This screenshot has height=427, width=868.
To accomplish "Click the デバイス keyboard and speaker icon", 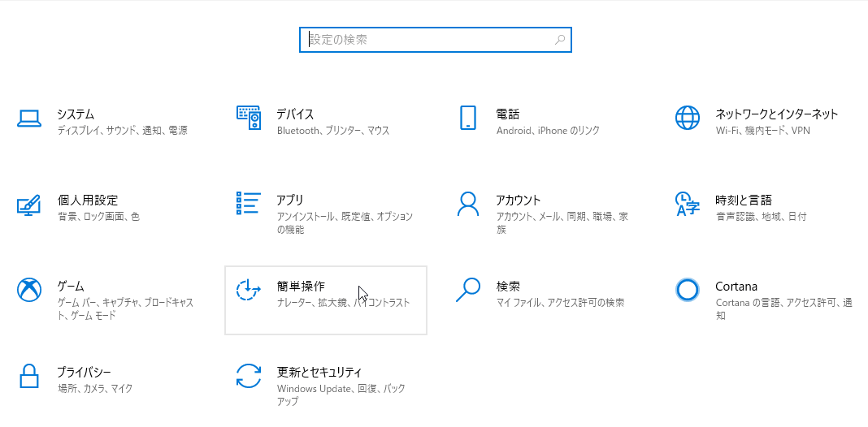I will click(249, 117).
